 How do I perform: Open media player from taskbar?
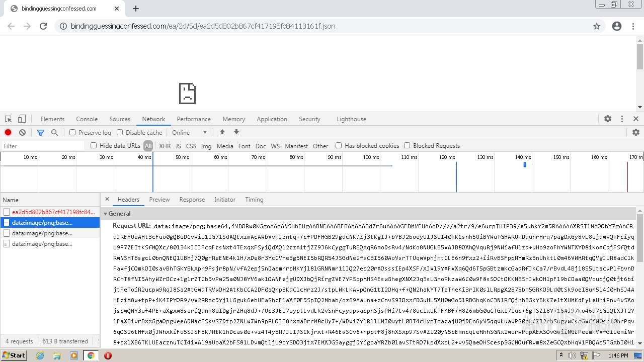click(x=74, y=355)
